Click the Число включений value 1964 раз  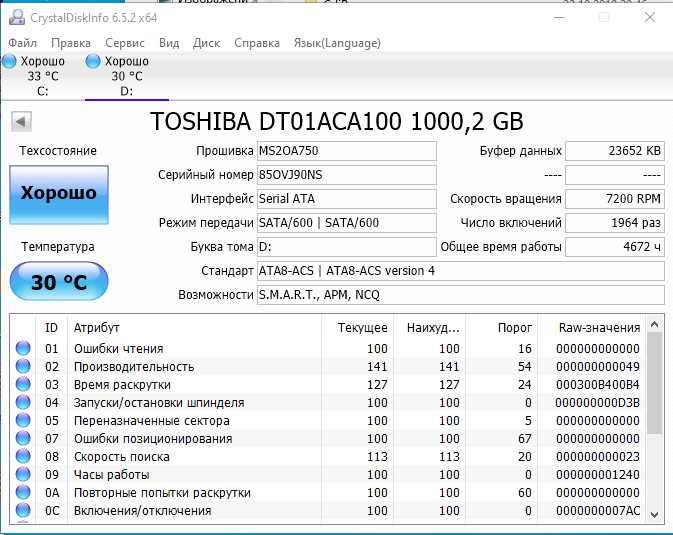[615, 223]
